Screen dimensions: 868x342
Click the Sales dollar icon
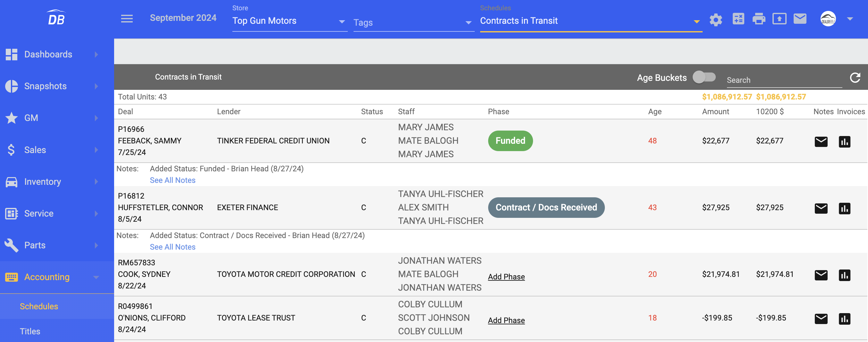point(11,150)
